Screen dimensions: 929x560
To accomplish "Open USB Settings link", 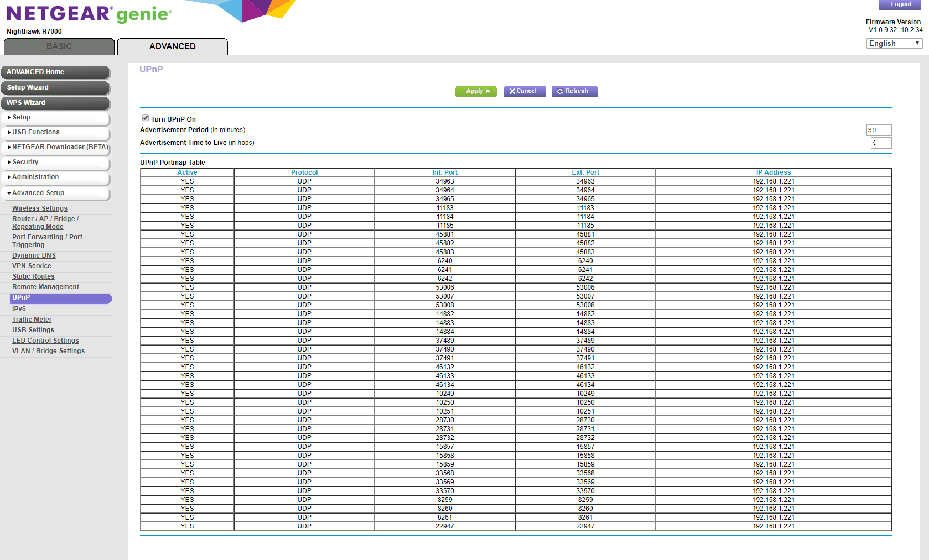I will point(33,330).
